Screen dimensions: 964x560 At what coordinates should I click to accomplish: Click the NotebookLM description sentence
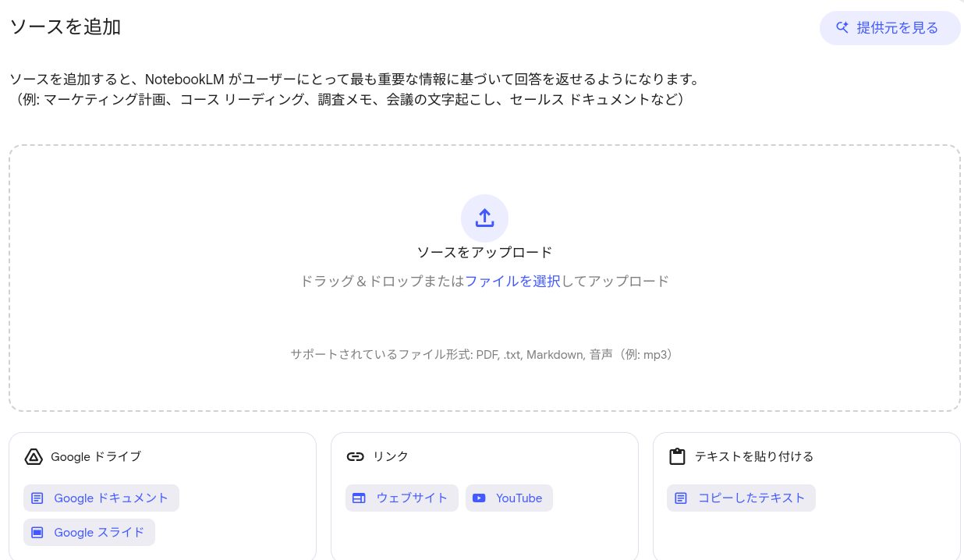click(354, 80)
